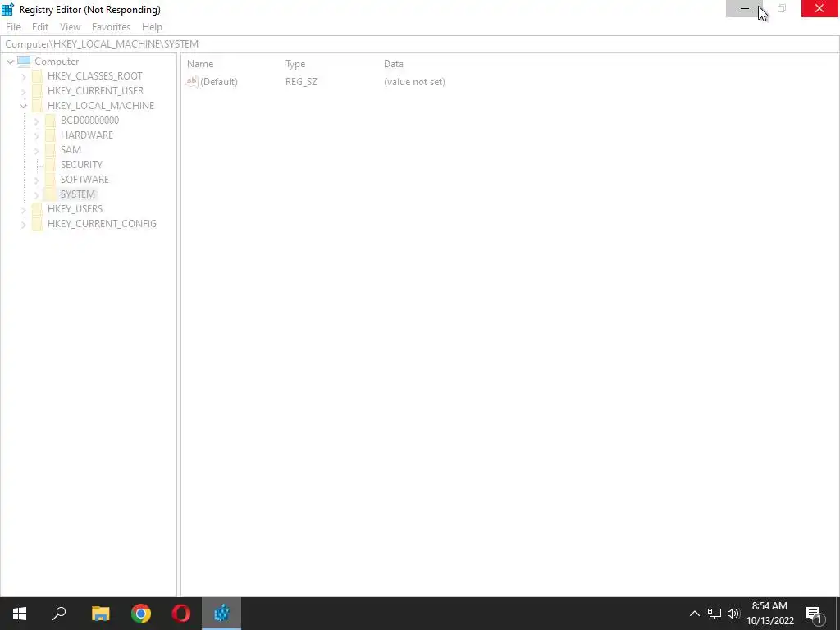Expand the BCD00000000 key chevron
This screenshot has height=630, width=840.
tap(36, 121)
